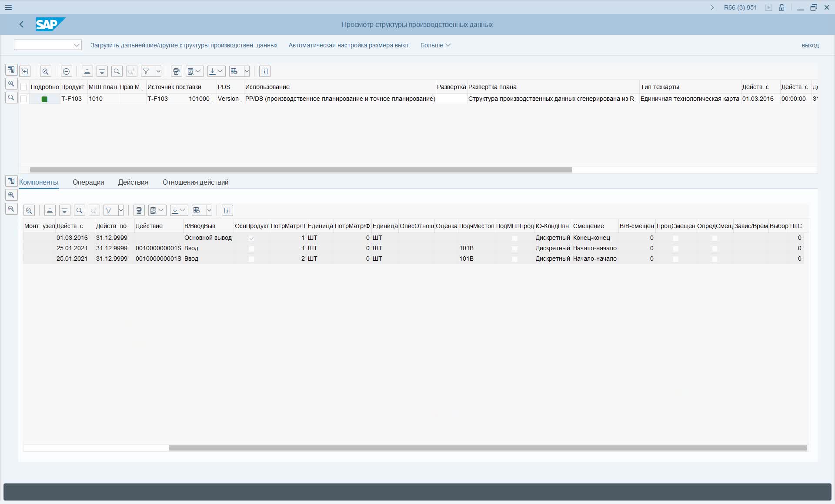Click layout settings icon in Компоненты toolbar

197,210
